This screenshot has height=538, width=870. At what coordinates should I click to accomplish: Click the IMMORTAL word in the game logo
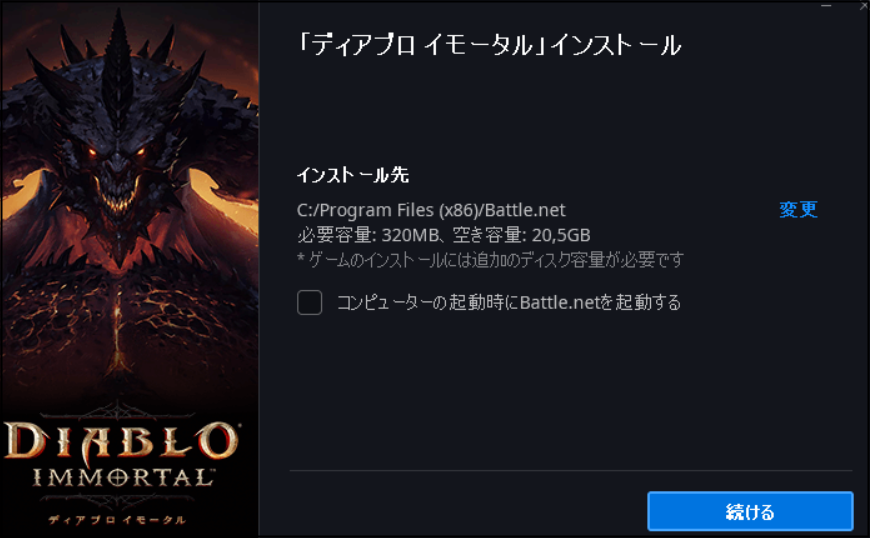123,478
